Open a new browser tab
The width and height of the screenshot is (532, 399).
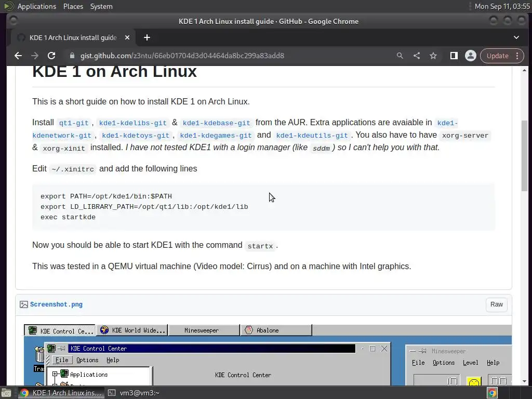147,37
